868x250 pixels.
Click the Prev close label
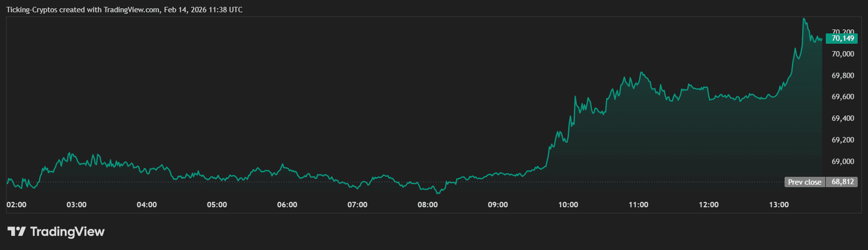(804, 182)
